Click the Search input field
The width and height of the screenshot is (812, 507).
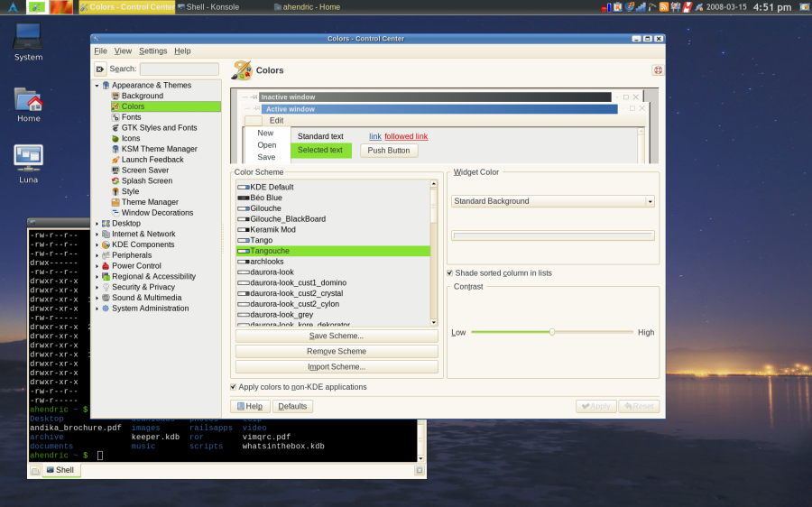pos(180,69)
